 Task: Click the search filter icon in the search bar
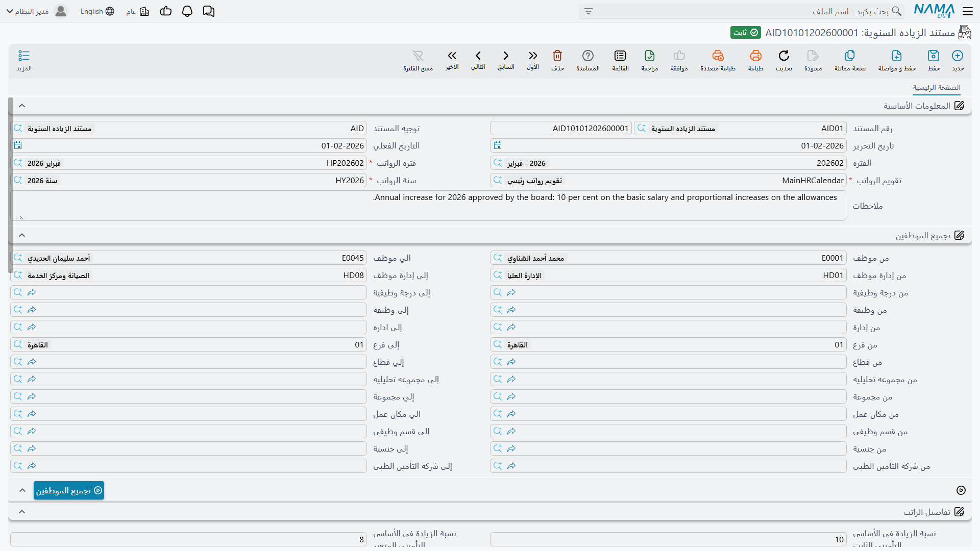[x=589, y=11]
